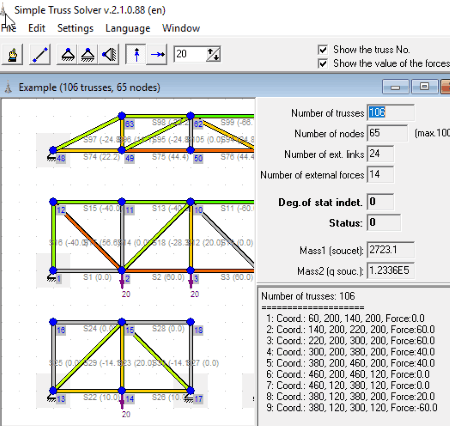Select the sideways wall support tool
The width and height of the screenshot is (450, 426).
click(x=109, y=54)
